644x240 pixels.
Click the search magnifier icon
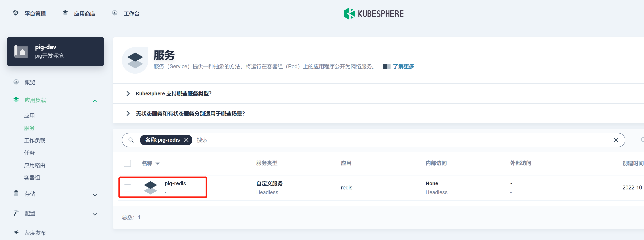click(131, 140)
